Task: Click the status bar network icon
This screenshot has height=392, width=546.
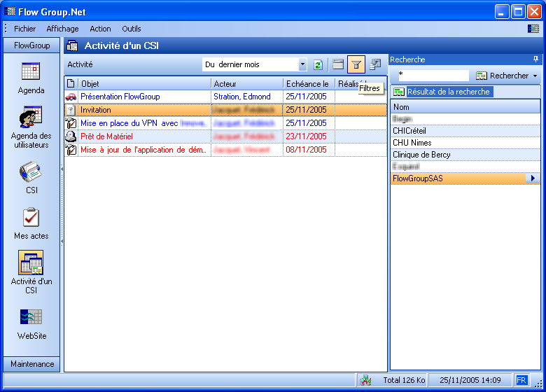Action: 365,380
